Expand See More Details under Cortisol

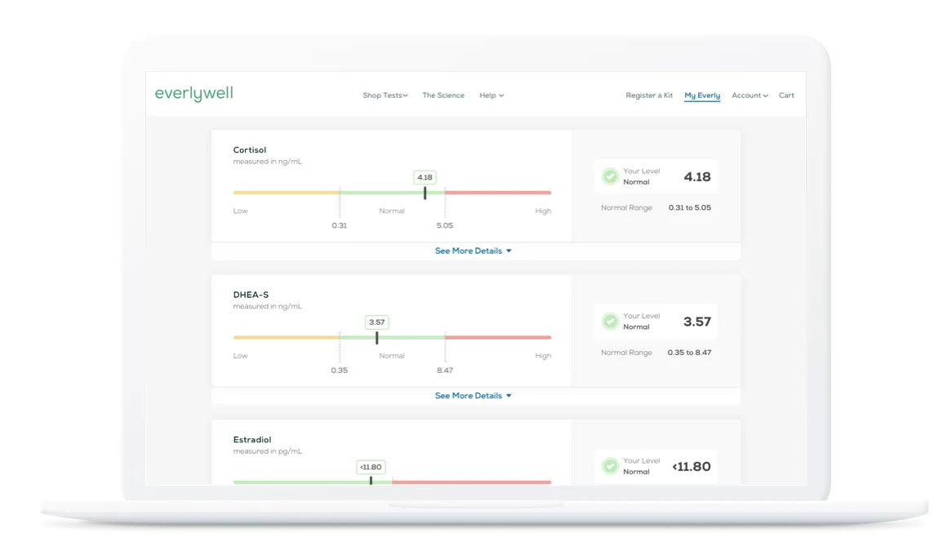click(473, 251)
